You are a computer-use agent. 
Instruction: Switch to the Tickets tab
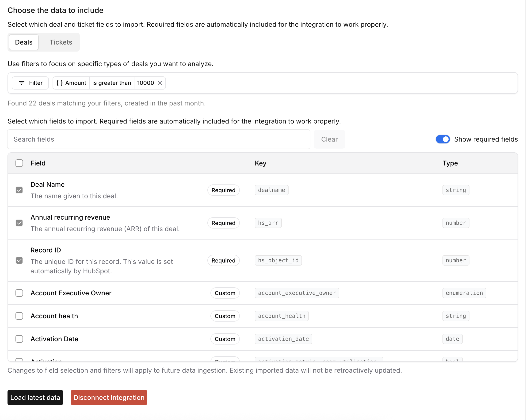coord(61,42)
